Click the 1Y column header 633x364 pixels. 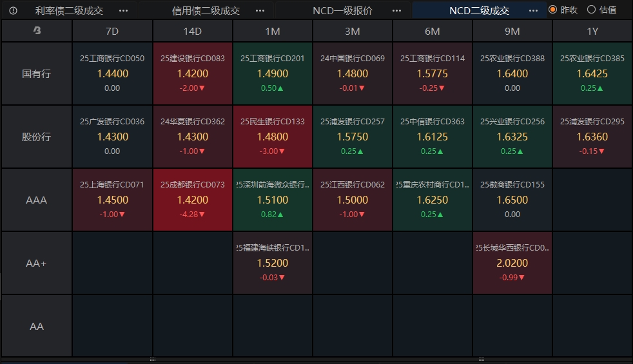(592, 31)
